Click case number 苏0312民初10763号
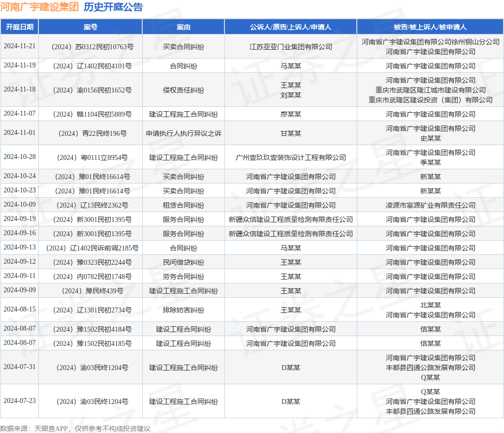The width and height of the screenshot is (504, 433). [93, 47]
